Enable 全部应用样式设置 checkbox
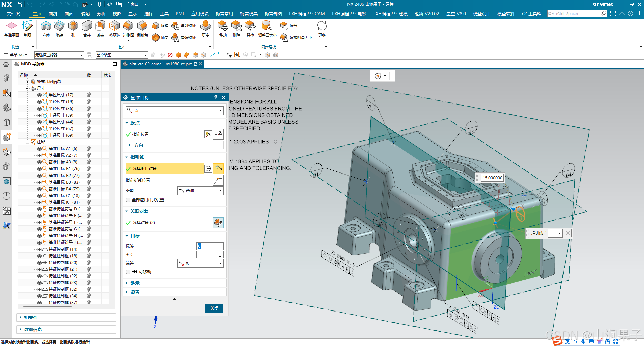 click(128, 200)
